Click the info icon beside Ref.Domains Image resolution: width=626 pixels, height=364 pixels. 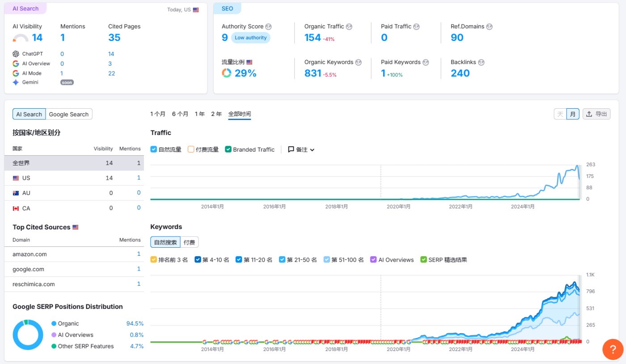(x=489, y=27)
